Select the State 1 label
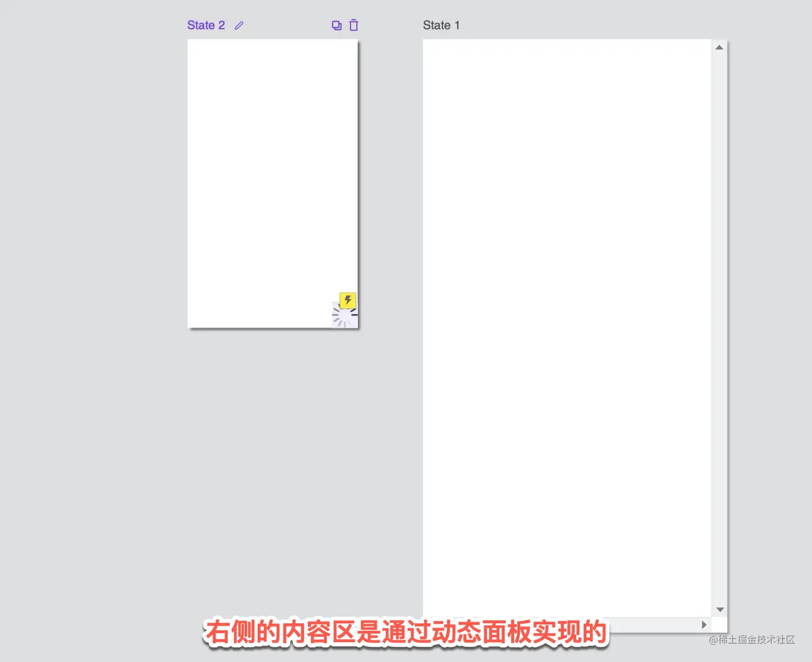Screen dimensions: 812x662 (x=441, y=25)
